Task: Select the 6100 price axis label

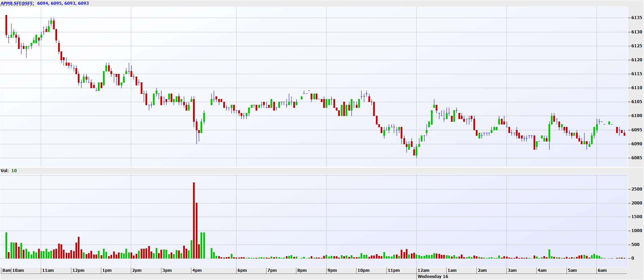Action: (637, 116)
